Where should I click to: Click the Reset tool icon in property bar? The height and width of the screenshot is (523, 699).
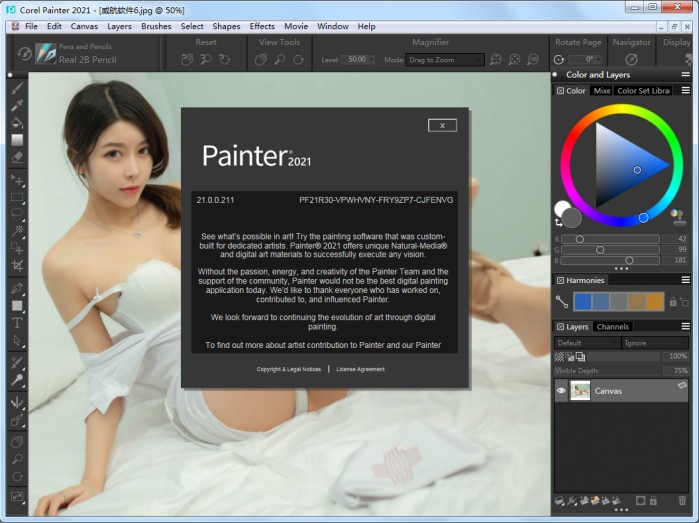25,54
